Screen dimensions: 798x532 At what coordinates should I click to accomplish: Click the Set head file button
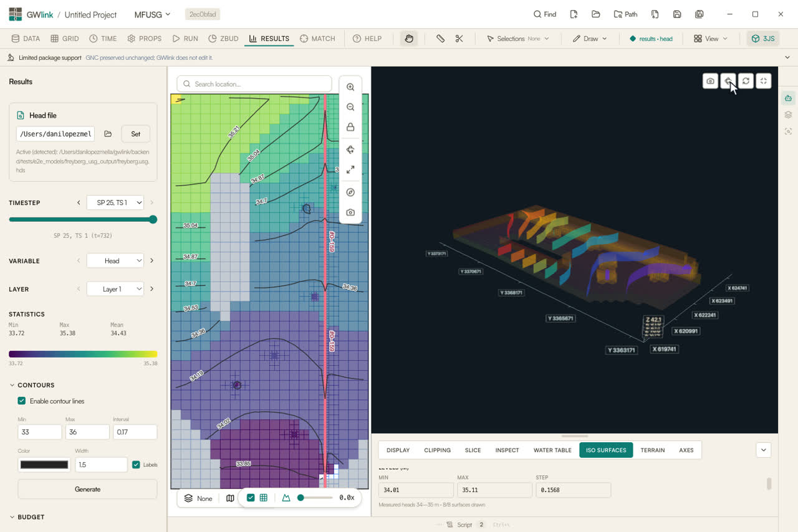click(x=135, y=134)
